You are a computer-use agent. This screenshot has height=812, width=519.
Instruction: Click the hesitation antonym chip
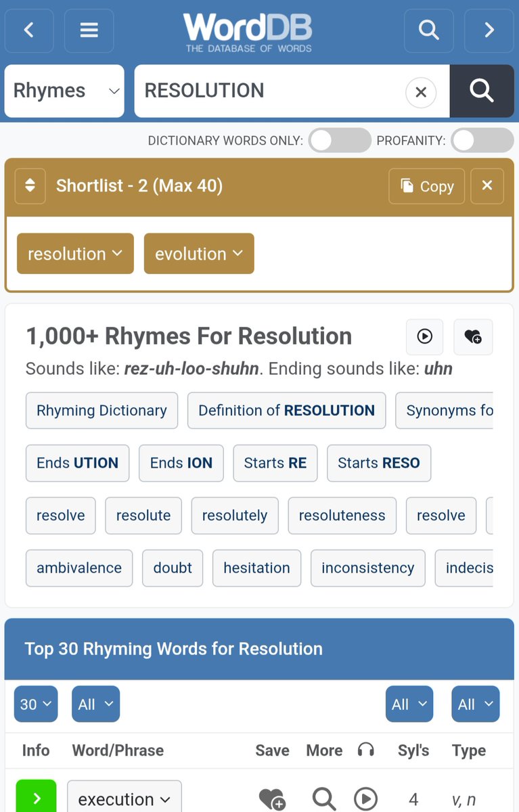256,568
